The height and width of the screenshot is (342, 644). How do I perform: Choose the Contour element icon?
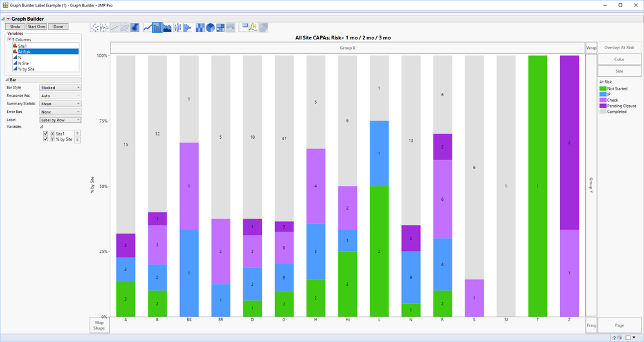tap(135, 28)
